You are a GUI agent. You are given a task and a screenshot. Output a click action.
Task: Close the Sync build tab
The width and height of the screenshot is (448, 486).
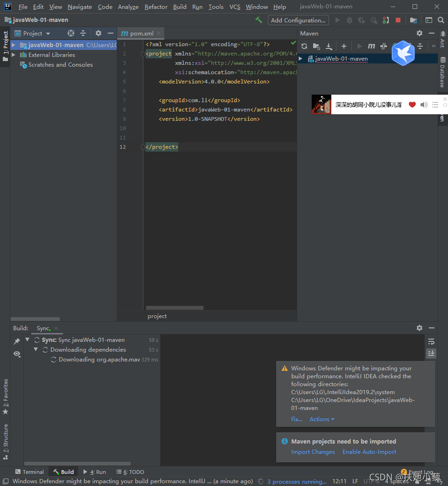pyautogui.click(x=56, y=328)
